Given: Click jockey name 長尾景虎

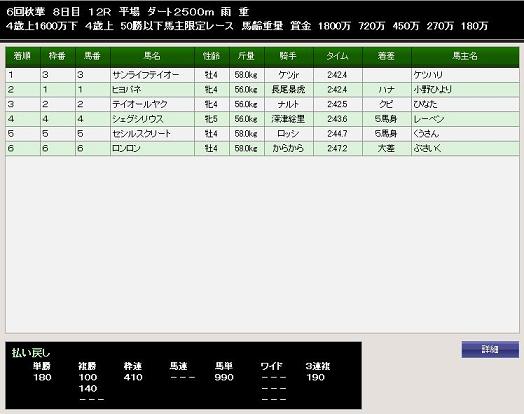Looking at the screenshot, I should tap(288, 90).
